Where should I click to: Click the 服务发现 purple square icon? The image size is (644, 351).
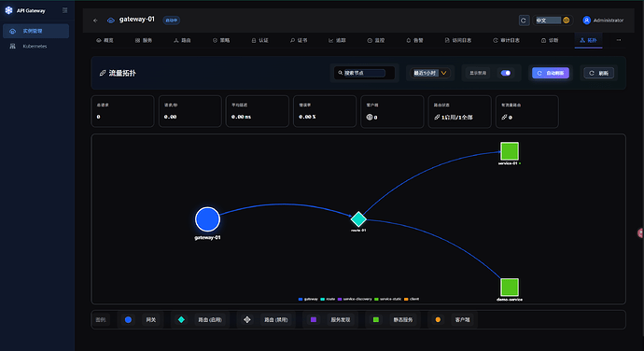[x=314, y=320]
